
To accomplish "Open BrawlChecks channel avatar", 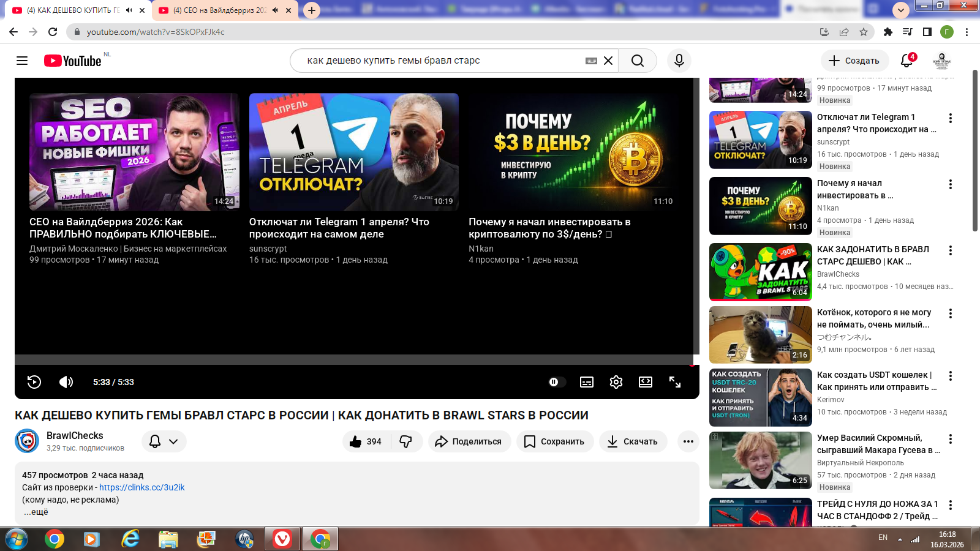I will [x=27, y=441].
